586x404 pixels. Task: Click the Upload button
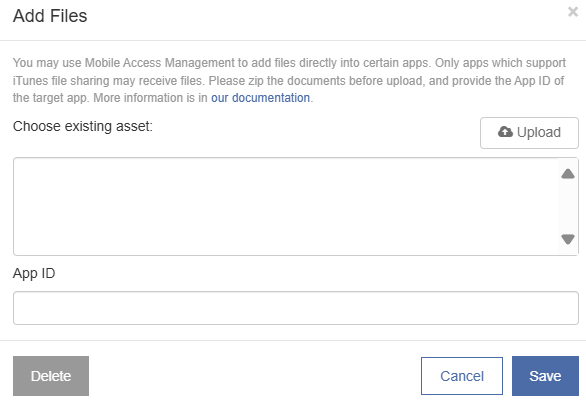pos(529,133)
